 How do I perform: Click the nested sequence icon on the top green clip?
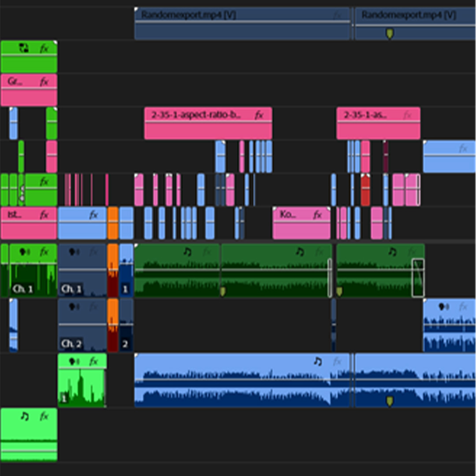[x=24, y=48]
